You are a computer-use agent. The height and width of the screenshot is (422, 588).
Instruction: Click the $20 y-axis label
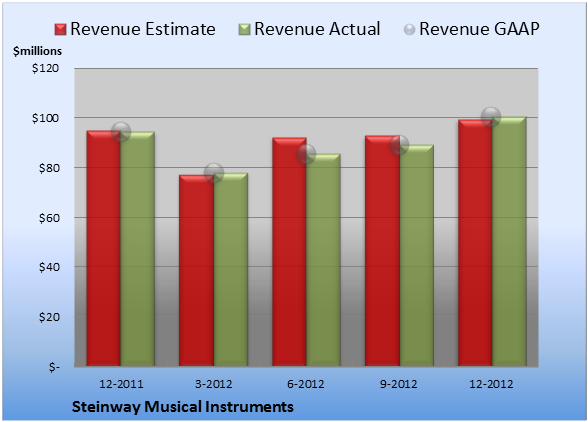49,317
